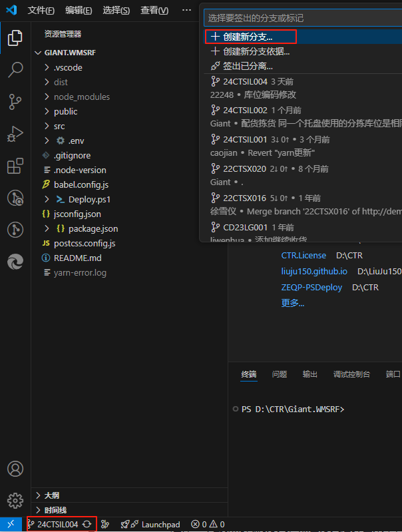Open the Source Control view
The width and height of the screenshot is (402, 532).
[15, 101]
